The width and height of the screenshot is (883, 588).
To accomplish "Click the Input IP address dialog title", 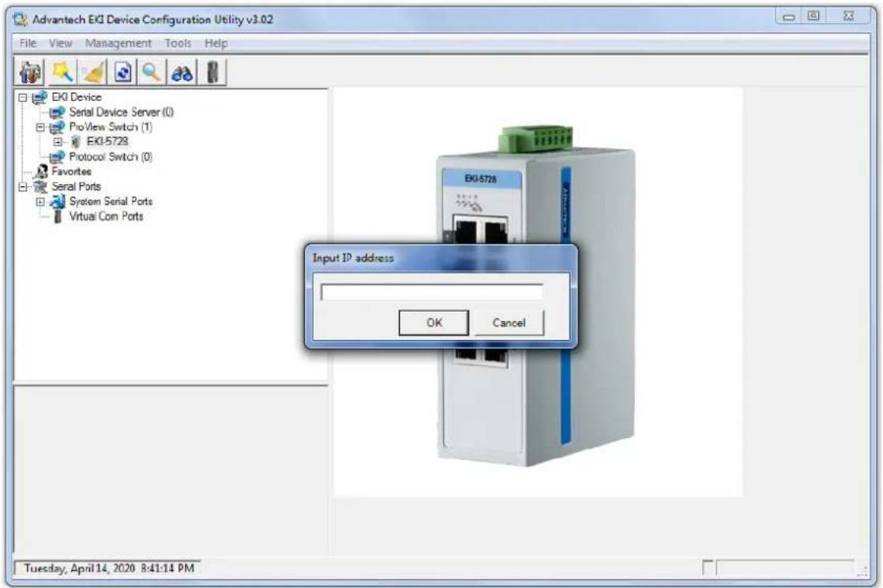I will pos(353,258).
